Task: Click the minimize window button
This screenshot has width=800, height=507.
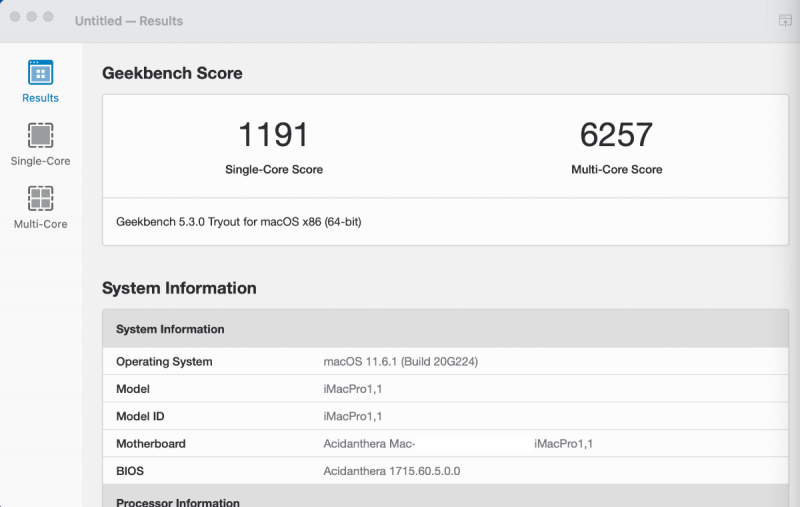Action: [x=32, y=18]
